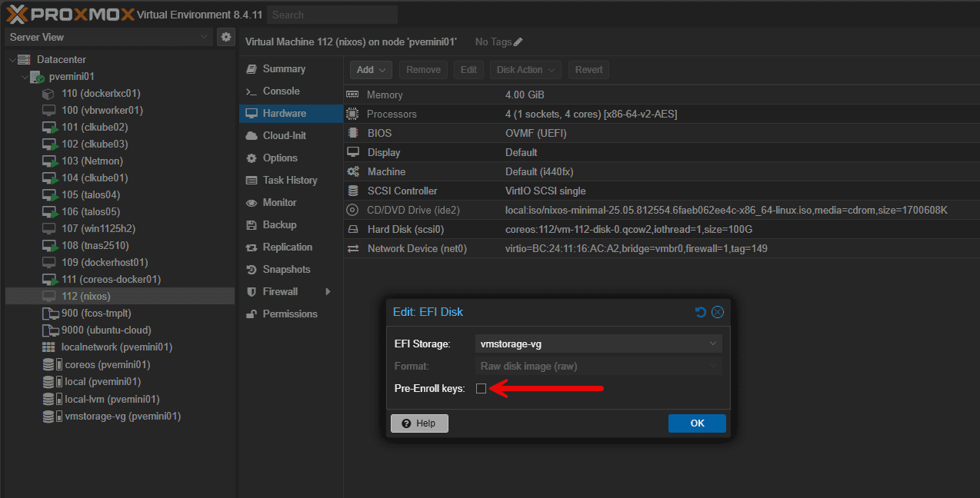The width and height of the screenshot is (980, 498).
Task: Click the Processors icon in the hardware list
Action: [x=354, y=113]
